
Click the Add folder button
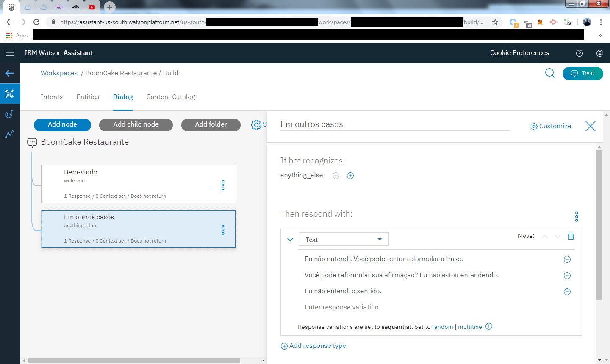coord(211,125)
